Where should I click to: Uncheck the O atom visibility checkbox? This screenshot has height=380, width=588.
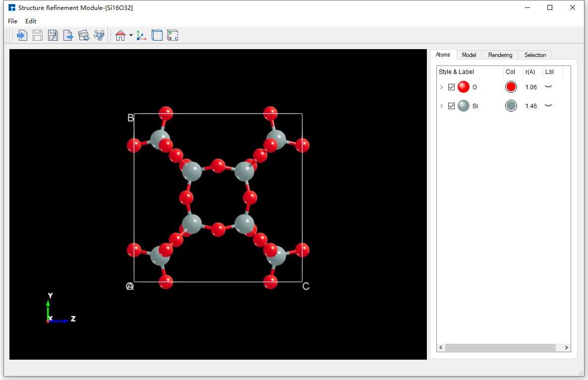point(451,87)
